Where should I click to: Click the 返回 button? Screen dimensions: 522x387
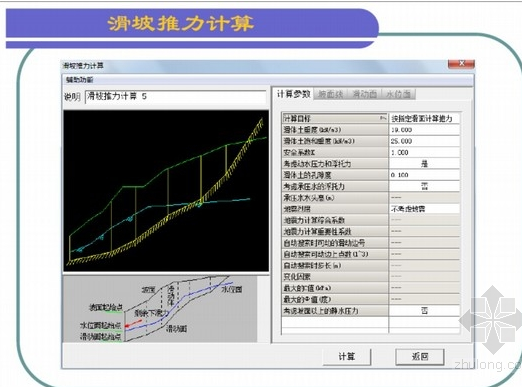click(420, 357)
